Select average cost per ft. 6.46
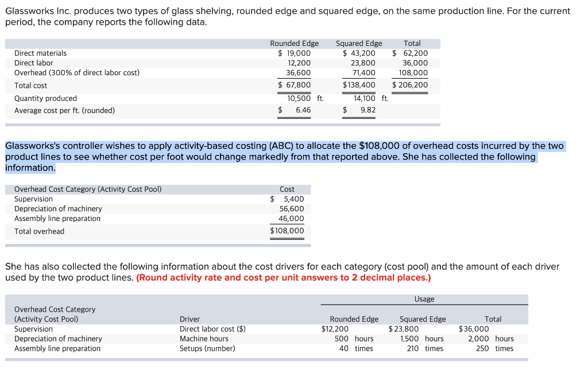This screenshot has height=373, width=588. 295,110
